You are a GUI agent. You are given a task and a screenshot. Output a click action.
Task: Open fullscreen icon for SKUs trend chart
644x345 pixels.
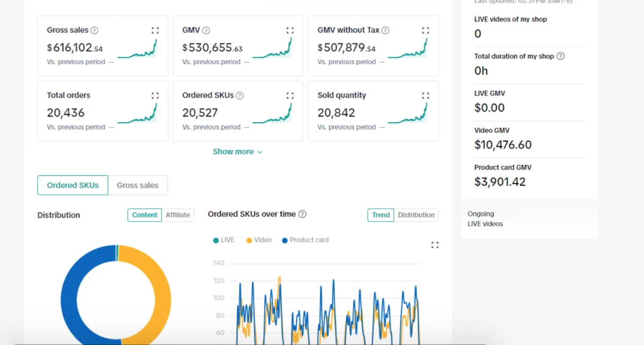435,245
